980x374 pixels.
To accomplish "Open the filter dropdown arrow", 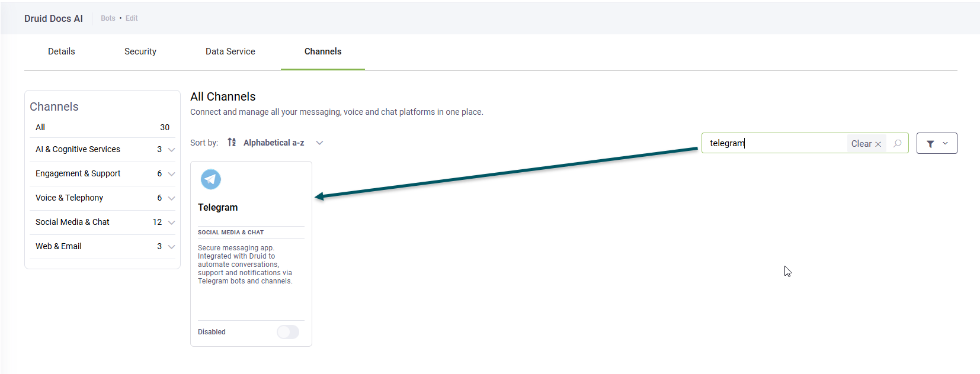I will [945, 143].
